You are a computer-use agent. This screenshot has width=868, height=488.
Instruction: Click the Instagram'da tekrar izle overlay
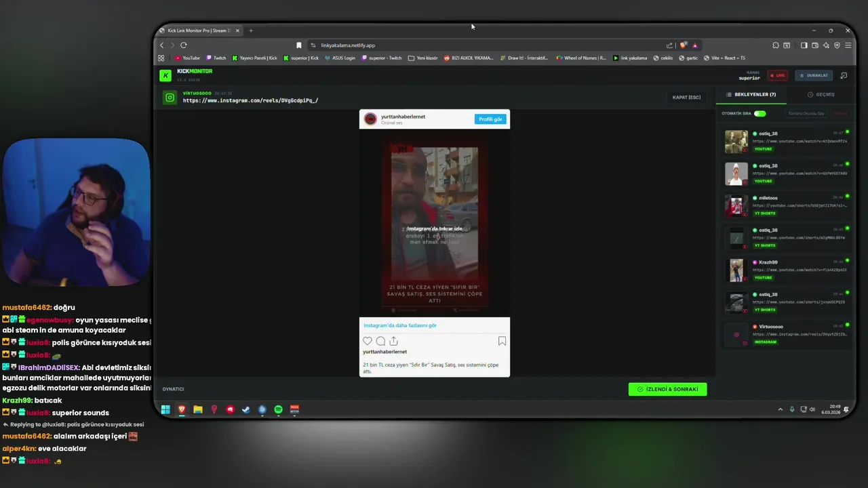point(435,228)
